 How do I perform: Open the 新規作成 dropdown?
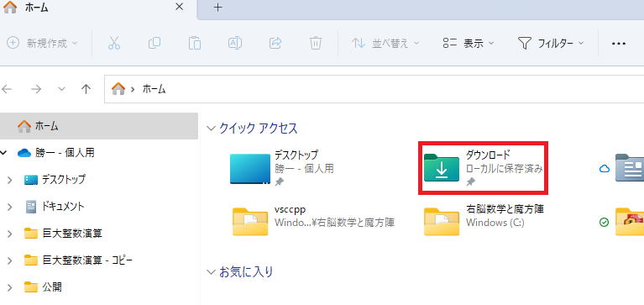coord(43,43)
